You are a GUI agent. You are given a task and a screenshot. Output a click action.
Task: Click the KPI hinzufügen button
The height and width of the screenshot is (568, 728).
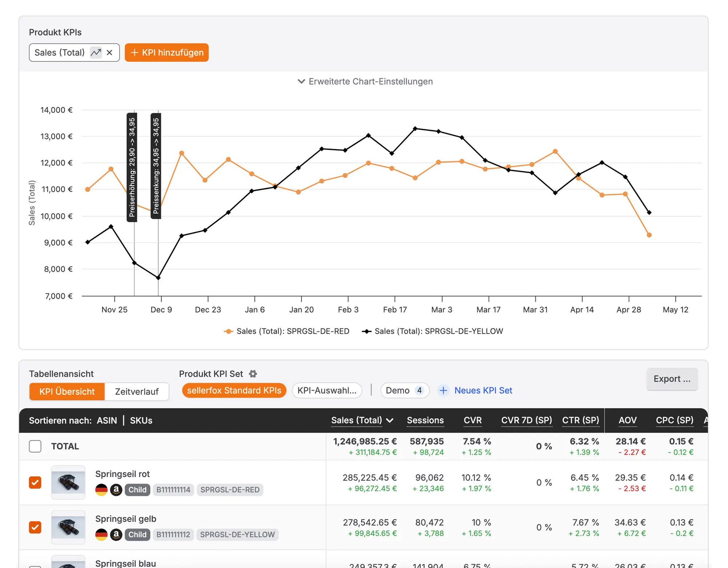167,53
